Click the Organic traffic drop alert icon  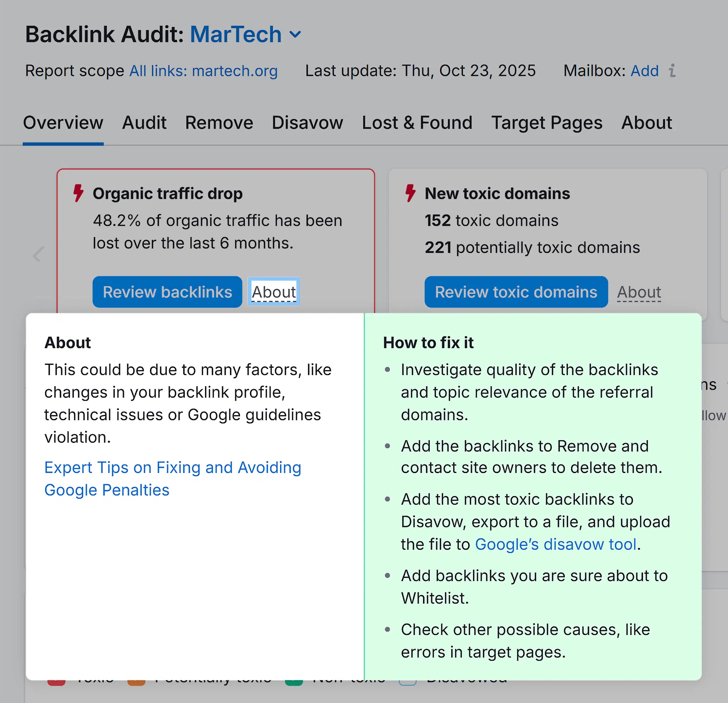(78, 193)
